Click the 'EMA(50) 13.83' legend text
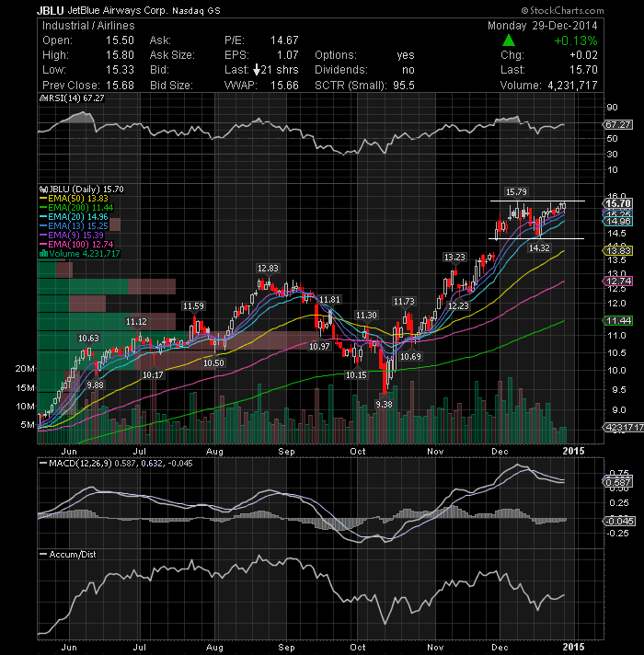The height and width of the screenshot is (655, 644). coord(78,199)
